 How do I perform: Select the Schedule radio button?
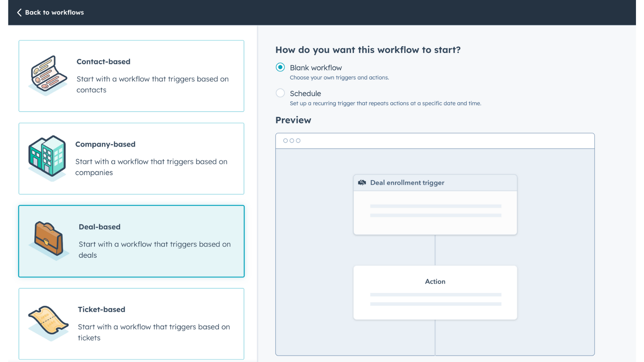click(280, 93)
